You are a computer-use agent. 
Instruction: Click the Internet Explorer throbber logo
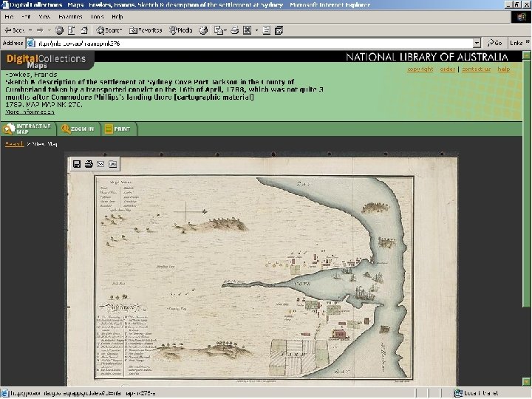click(521, 17)
